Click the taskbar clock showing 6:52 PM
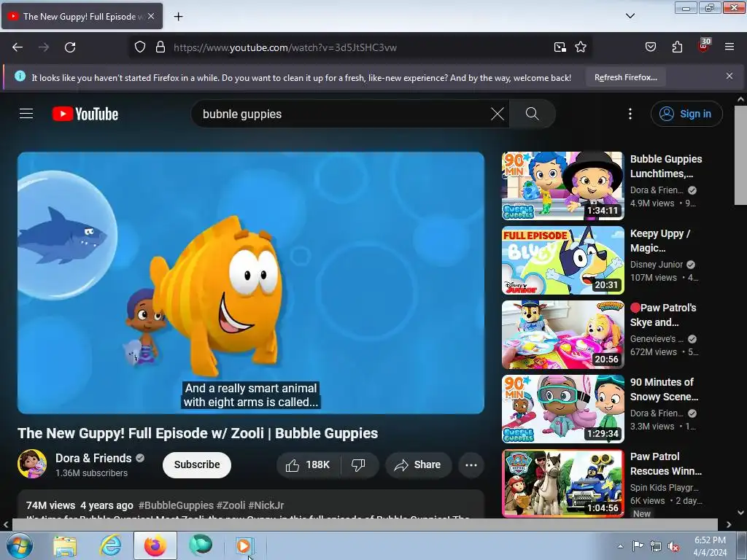The width and height of the screenshot is (747, 560). 710,546
